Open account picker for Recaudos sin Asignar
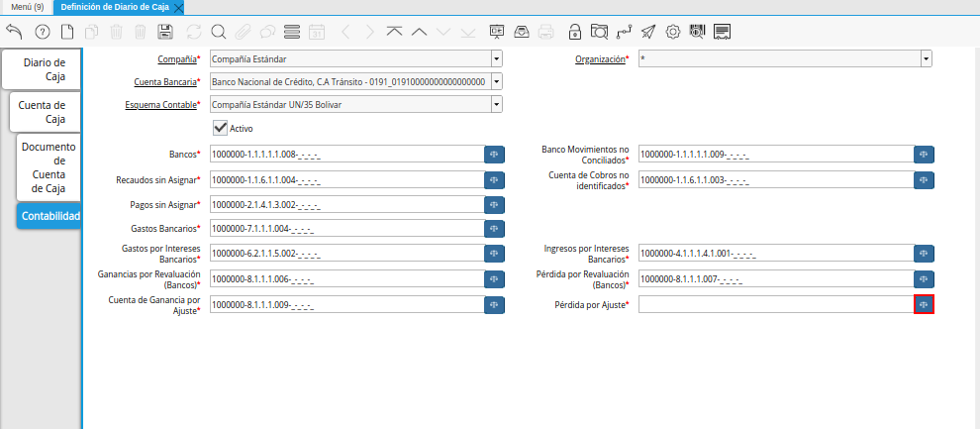Viewport: 980px width, 429px height. pos(494,179)
